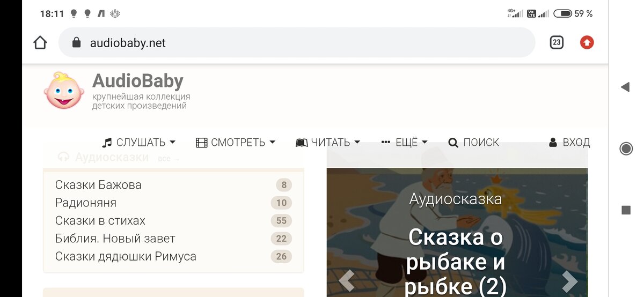Open ПОИСК search
The width and height of the screenshot is (644, 297).
pos(474,143)
